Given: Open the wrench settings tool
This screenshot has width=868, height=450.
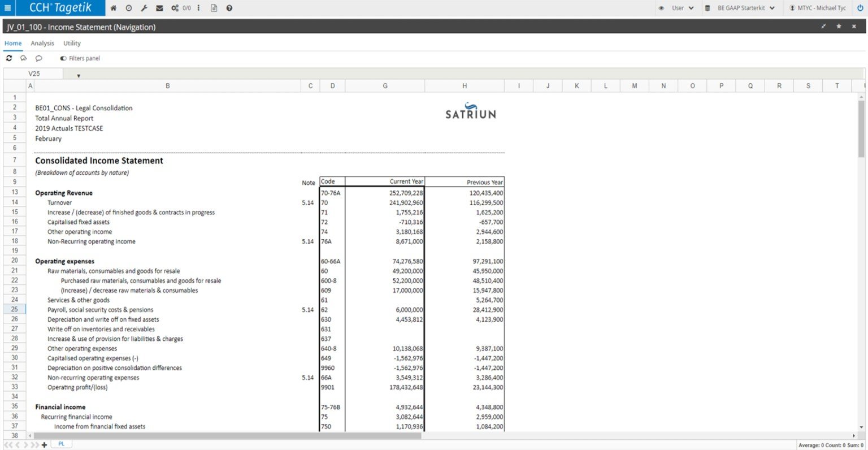Looking at the screenshot, I should (x=144, y=8).
